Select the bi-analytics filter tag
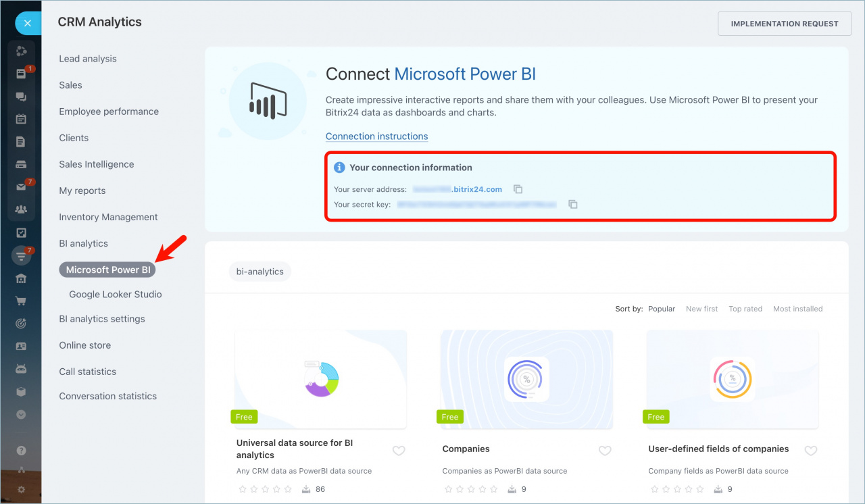This screenshot has width=865, height=504. 259,271
